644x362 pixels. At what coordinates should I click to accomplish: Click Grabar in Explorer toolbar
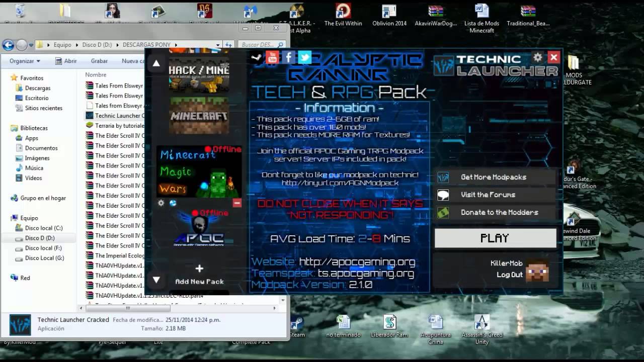(99, 61)
